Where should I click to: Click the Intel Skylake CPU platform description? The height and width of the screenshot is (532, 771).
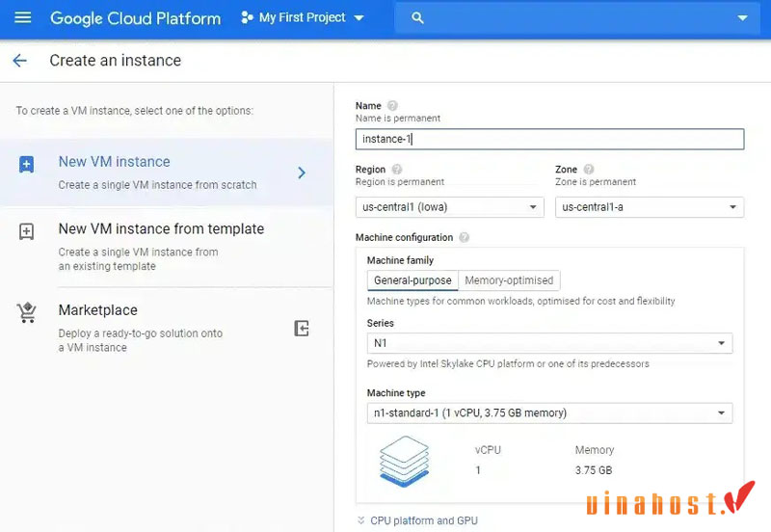pyautogui.click(x=508, y=364)
